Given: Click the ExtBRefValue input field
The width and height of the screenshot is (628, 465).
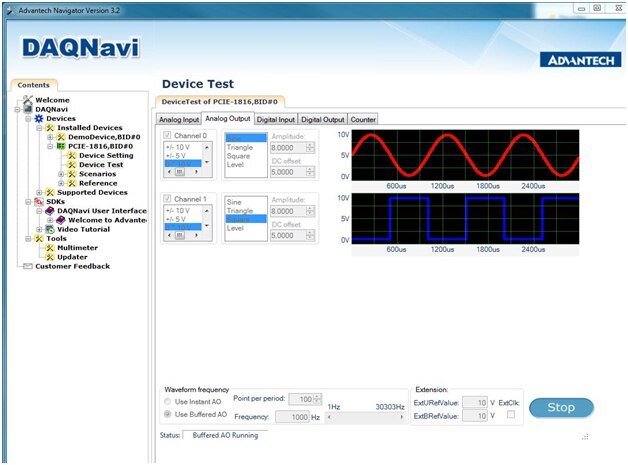Looking at the screenshot, I should [475, 416].
